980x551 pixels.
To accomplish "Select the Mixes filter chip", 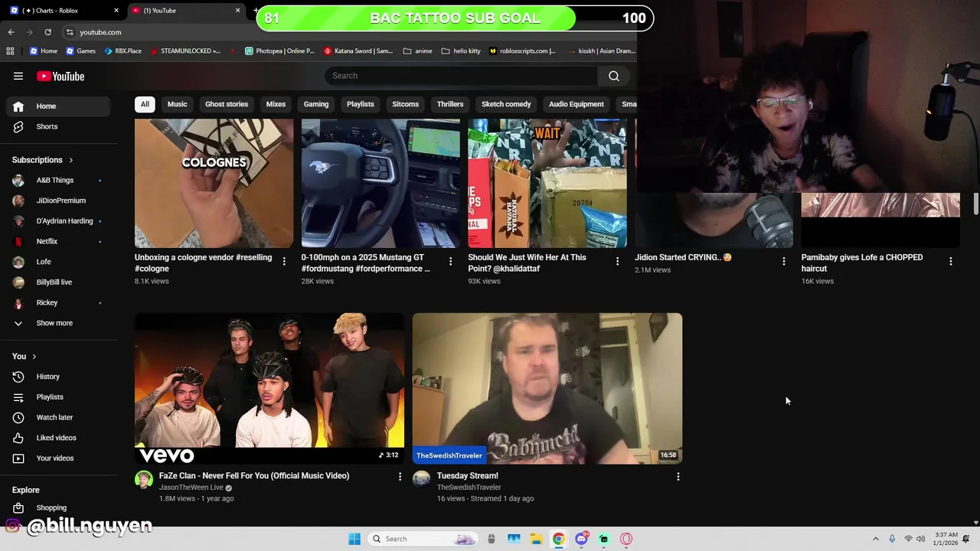I will 276,104.
